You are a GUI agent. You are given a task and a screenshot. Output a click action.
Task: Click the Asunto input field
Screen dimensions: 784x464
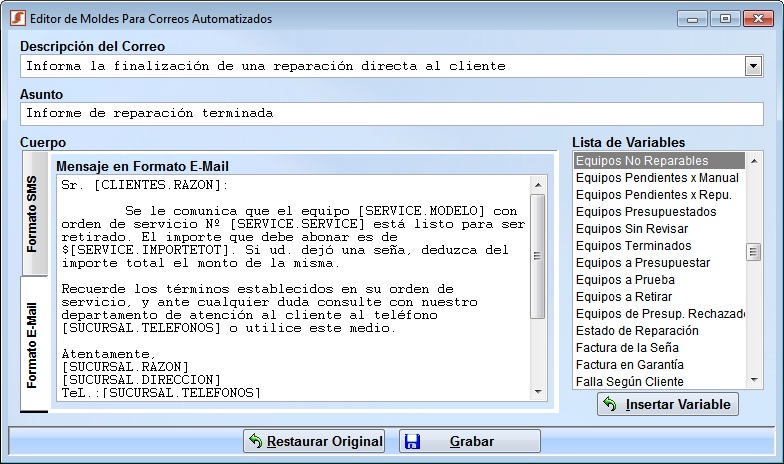point(391,114)
